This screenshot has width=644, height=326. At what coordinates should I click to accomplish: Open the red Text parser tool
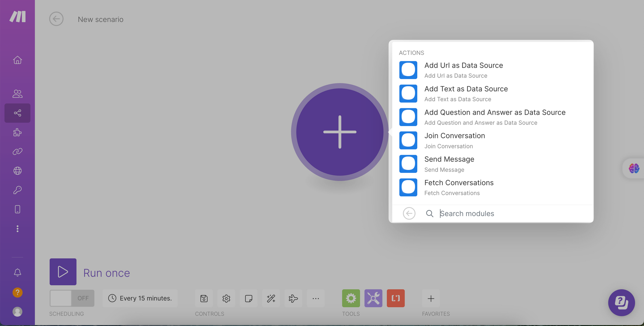point(396,298)
